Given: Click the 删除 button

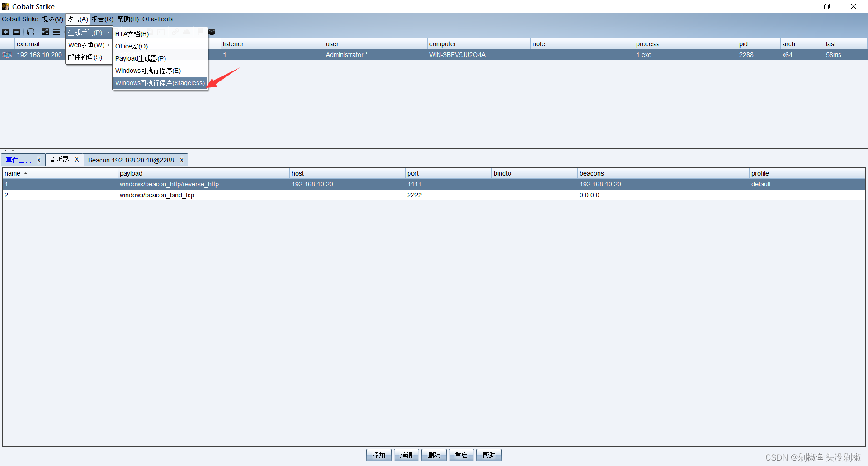Looking at the screenshot, I should 434,455.
